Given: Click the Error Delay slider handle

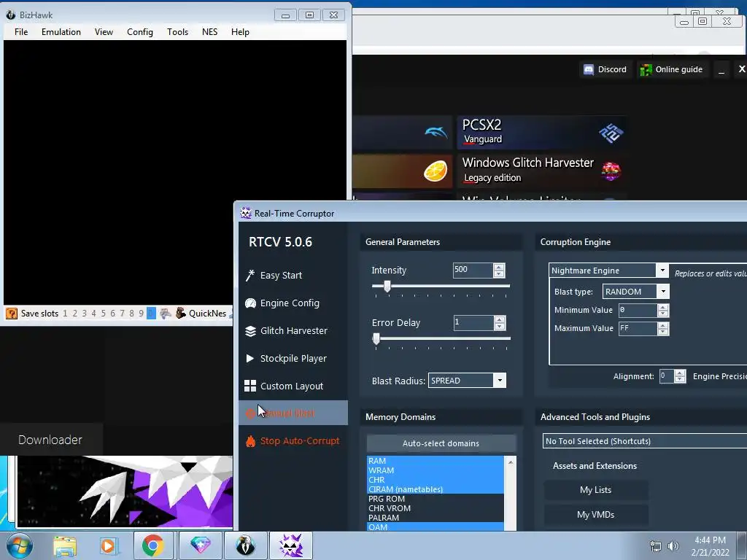Looking at the screenshot, I should (376, 338).
